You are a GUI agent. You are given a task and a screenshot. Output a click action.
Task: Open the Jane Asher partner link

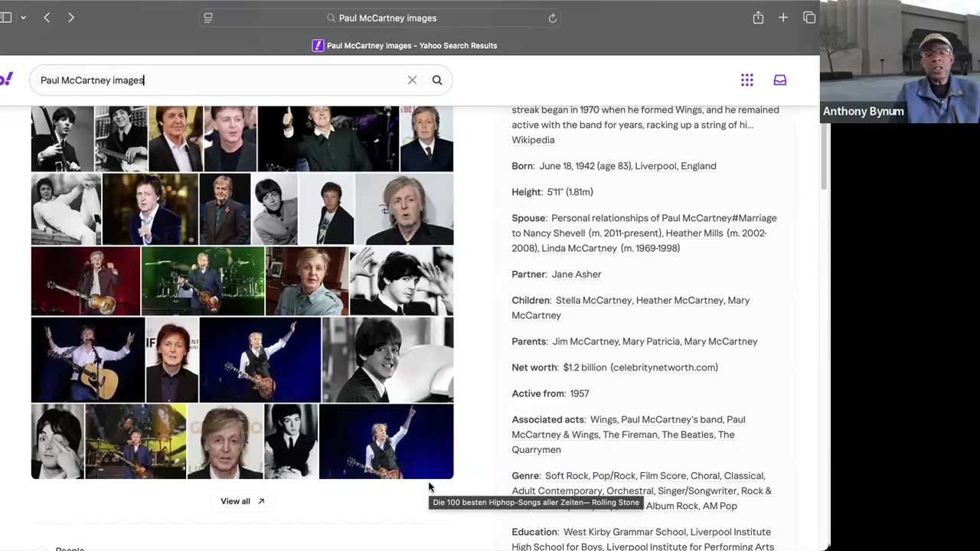(577, 275)
